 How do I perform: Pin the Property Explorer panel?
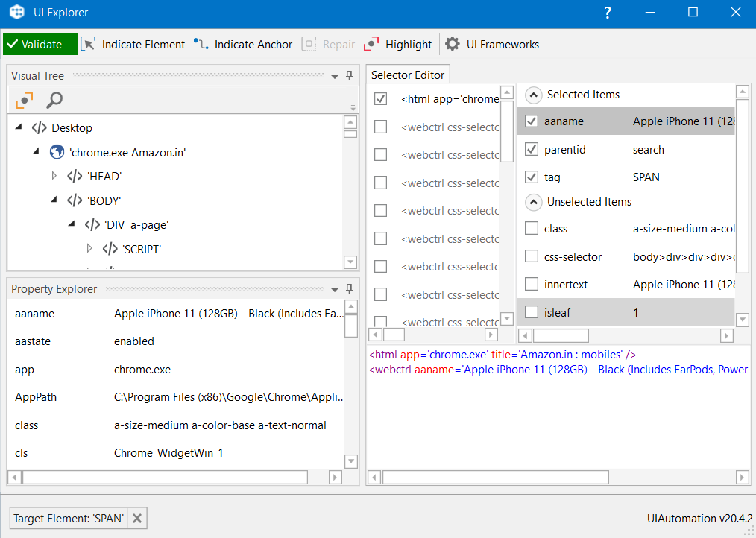[x=350, y=289]
